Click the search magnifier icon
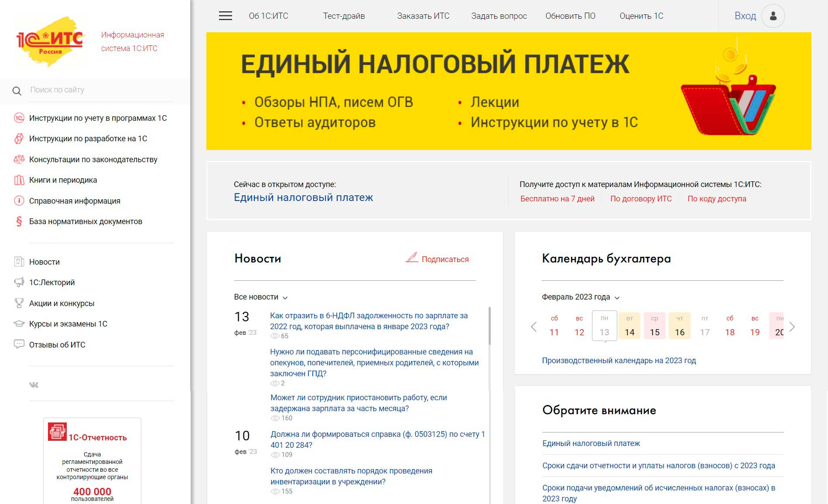This screenshot has height=504, width=828. 17,91
